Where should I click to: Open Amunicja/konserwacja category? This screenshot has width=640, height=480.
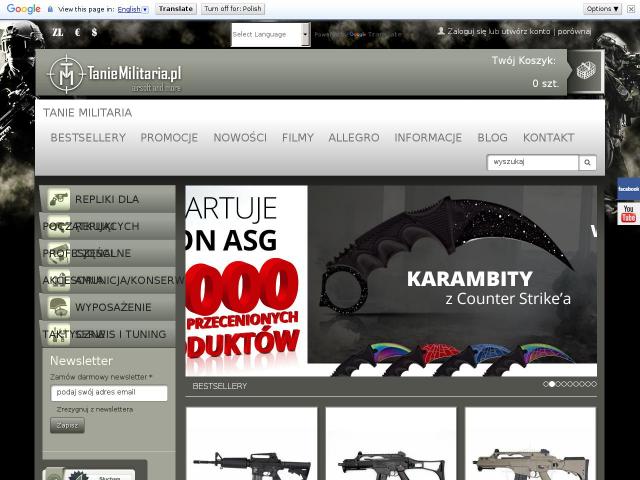click(108, 280)
